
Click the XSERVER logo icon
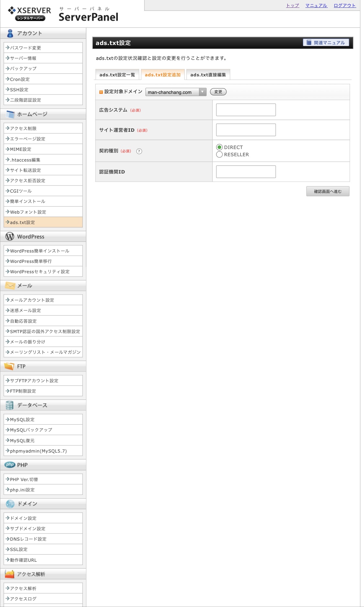click(12, 10)
